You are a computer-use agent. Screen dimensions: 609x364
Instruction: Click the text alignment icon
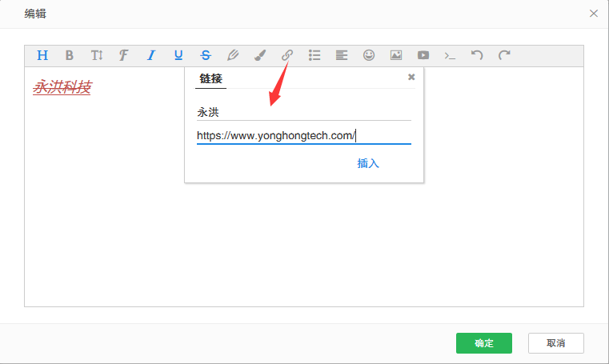click(x=342, y=55)
